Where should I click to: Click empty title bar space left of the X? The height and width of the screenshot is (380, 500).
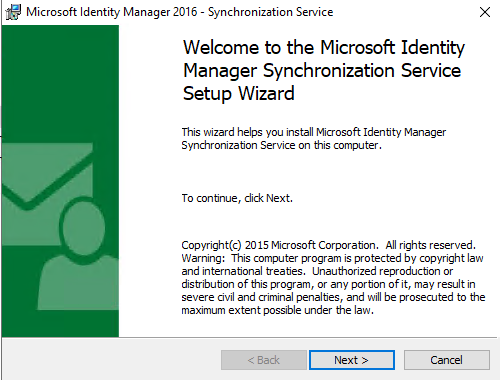tap(403, 12)
